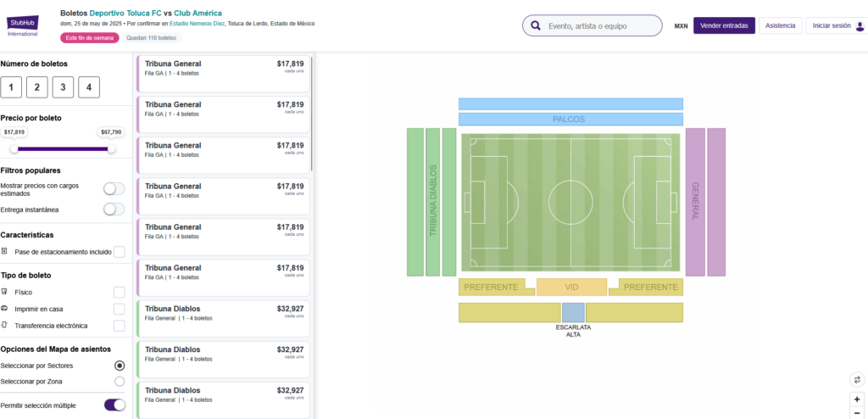Image resolution: width=868 pixels, height=419 pixels.
Task: Check the Físico ticket type box
Action: click(119, 292)
